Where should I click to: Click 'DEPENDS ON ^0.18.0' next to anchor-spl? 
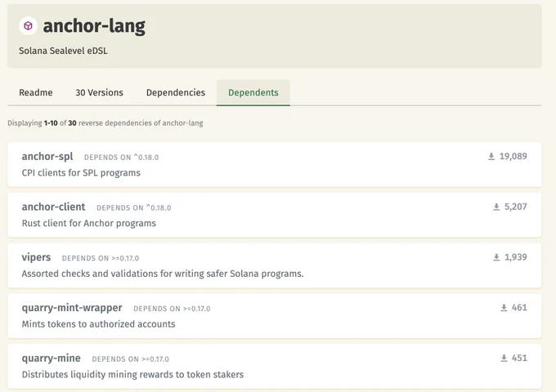[x=121, y=158]
